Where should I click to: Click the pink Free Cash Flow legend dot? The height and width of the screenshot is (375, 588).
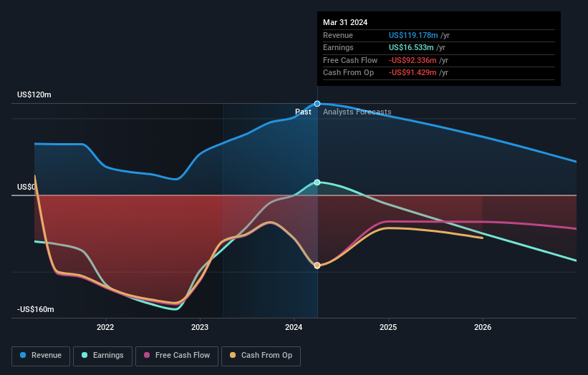[x=147, y=355]
